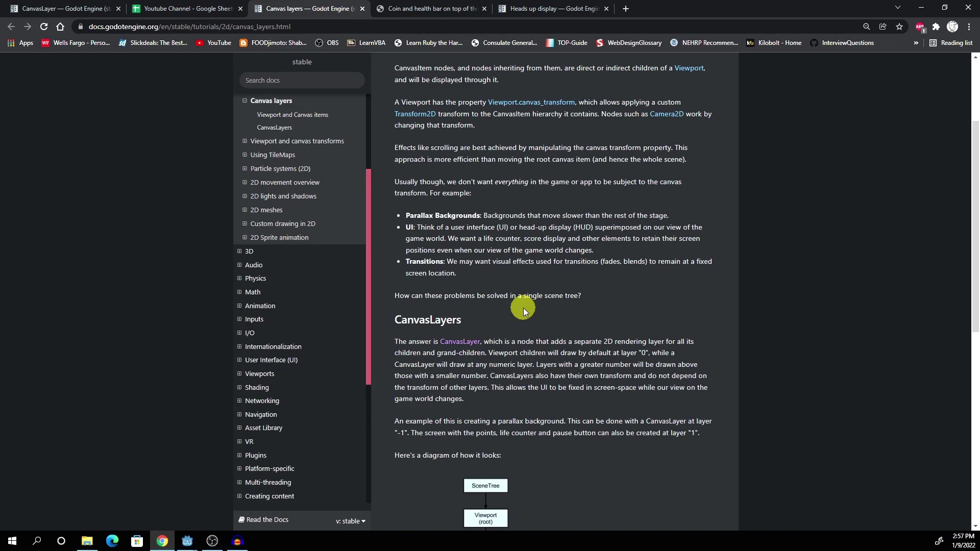Open the Reading list icon
The image size is (980, 551).
pyautogui.click(x=951, y=43)
